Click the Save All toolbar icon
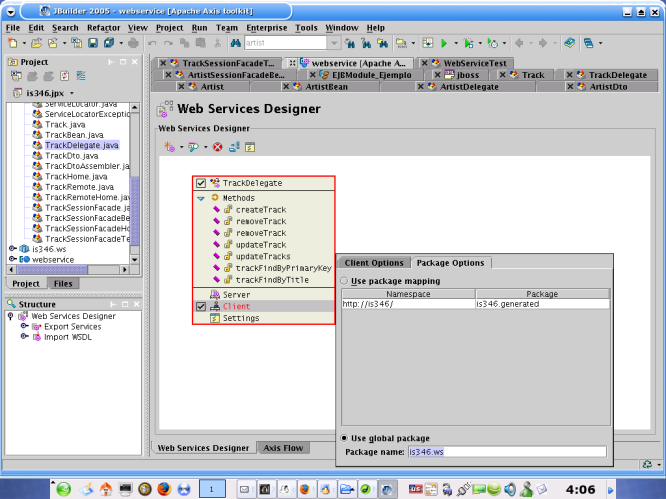666x499 pixels. pyautogui.click(x=107, y=44)
